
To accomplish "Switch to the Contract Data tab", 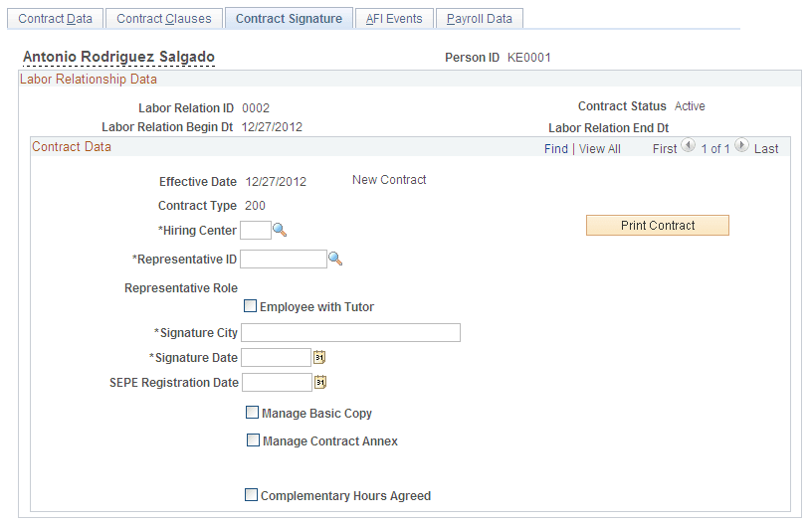I will 56,19.
